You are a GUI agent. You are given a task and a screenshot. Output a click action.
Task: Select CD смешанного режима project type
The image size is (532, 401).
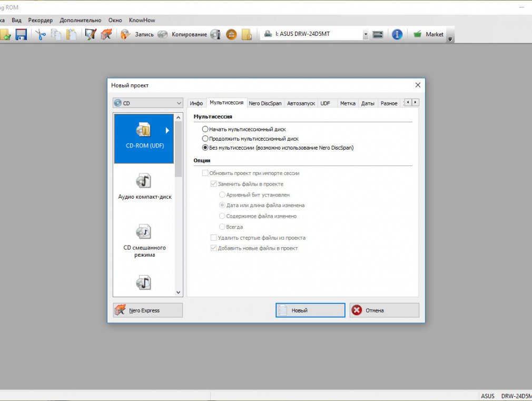tap(144, 241)
